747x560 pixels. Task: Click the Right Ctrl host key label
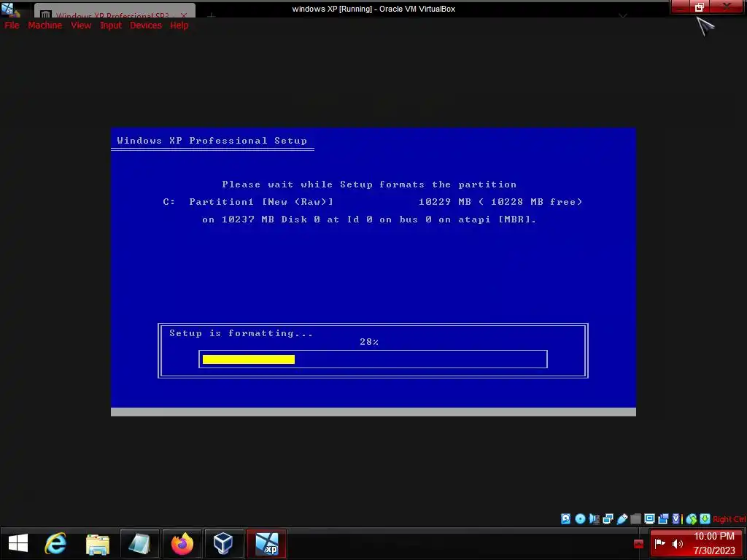pos(729,519)
